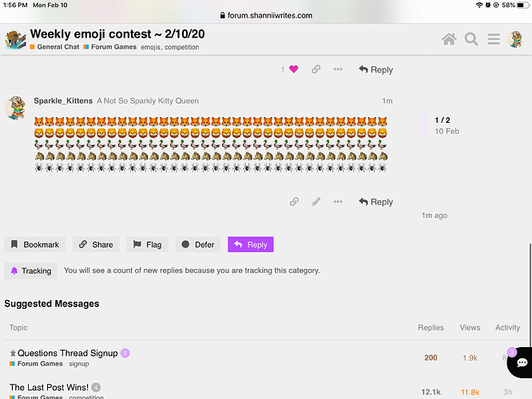Screen dimensions: 532x399
Task: Click the forum logo next to topic title
Action: point(16,40)
